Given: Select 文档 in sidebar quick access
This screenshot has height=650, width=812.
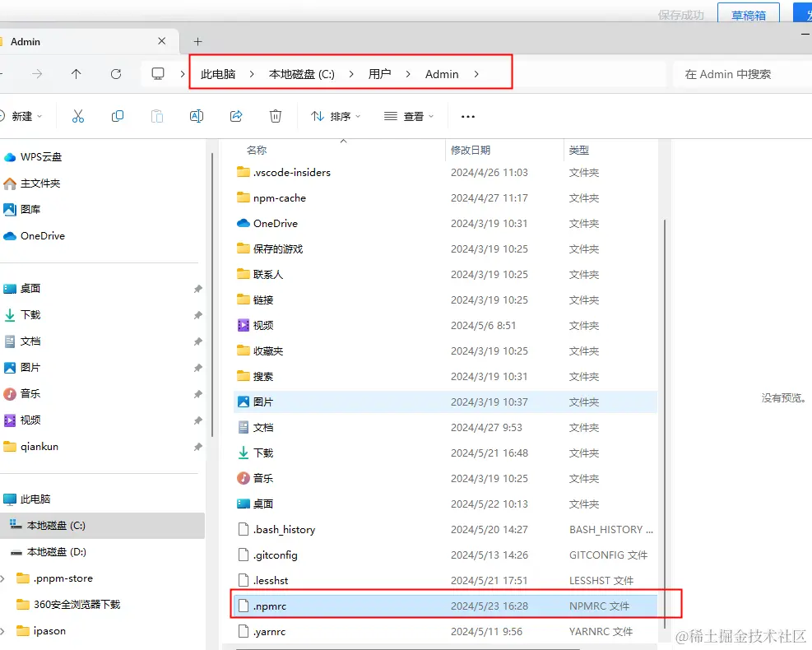Looking at the screenshot, I should coord(21,341).
